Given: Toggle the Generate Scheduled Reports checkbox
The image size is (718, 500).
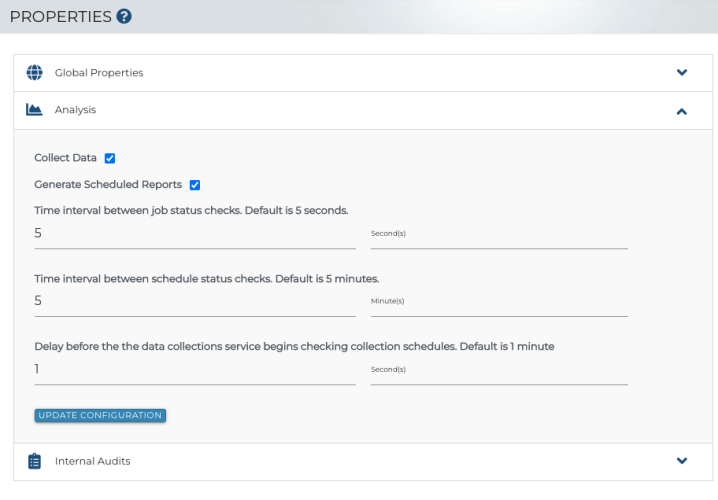Looking at the screenshot, I should click(x=195, y=185).
